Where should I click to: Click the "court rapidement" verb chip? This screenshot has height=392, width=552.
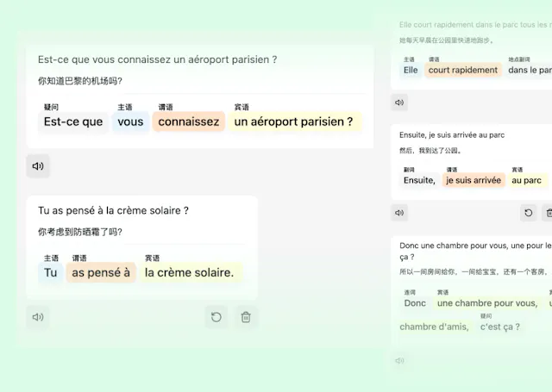click(463, 70)
